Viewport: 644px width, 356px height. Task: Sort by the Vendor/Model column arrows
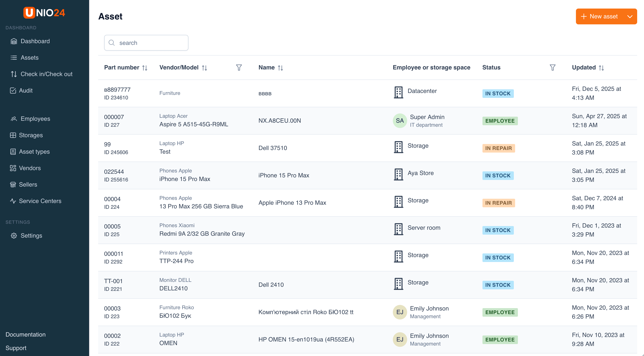click(204, 68)
